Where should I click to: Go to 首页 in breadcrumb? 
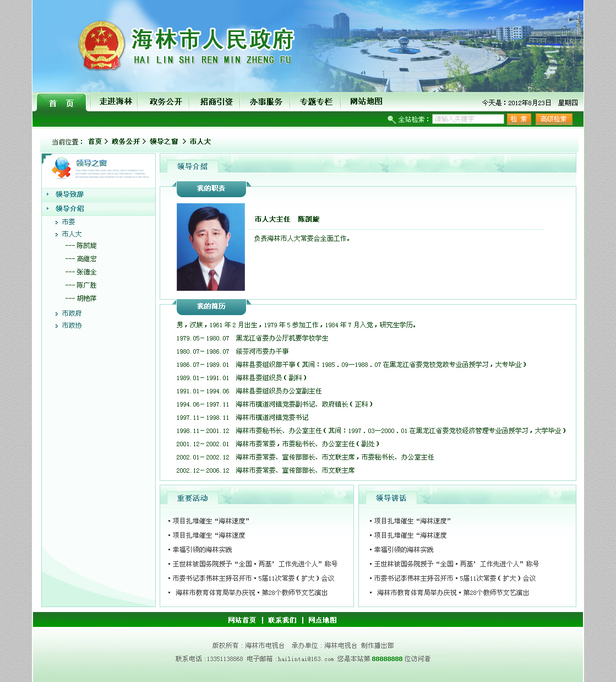click(x=95, y=142)
